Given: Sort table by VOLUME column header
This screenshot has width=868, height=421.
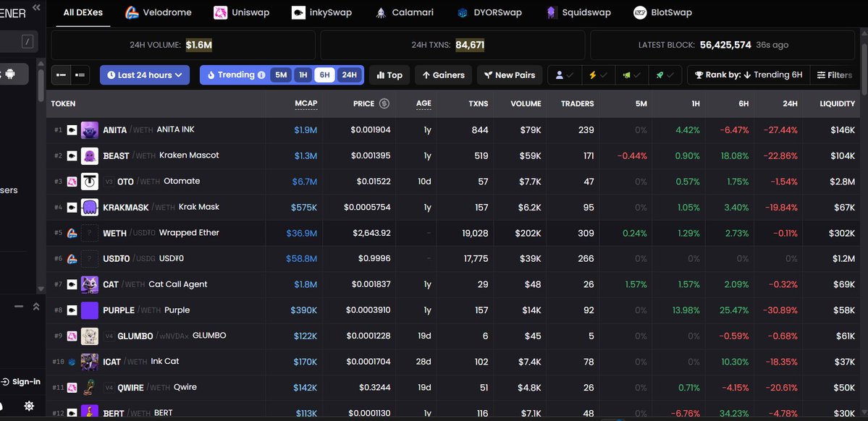Looking at the screenshot, I should (x=526, y=103).
